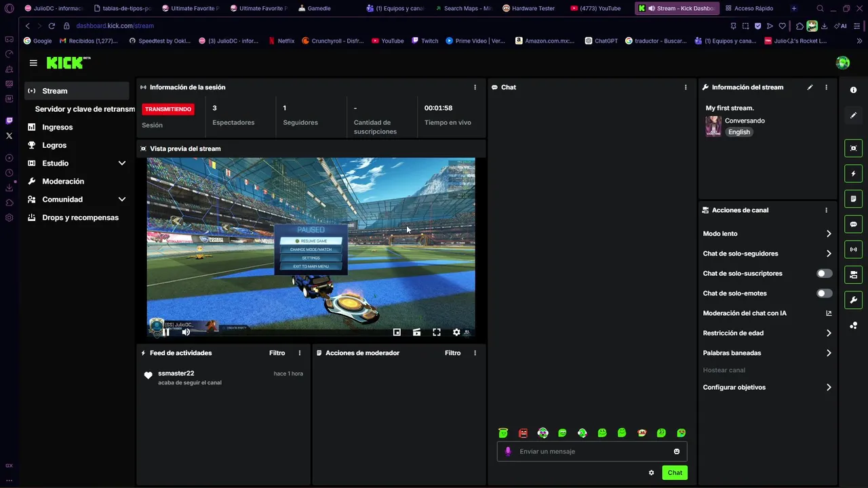
Task: Expand Chat de solo-seguidores options
Action: click(x=767, y=253)
